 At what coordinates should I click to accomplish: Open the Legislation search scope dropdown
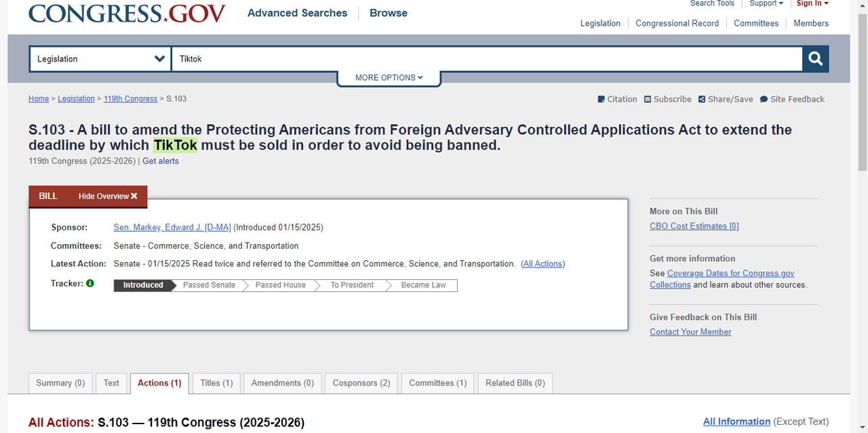click(100, 59)
